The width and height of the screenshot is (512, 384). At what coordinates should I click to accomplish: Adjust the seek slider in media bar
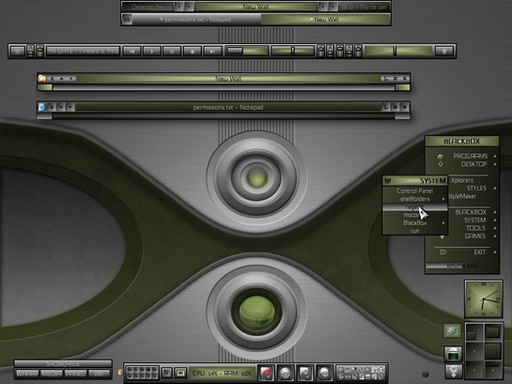[x=247, y=51]
